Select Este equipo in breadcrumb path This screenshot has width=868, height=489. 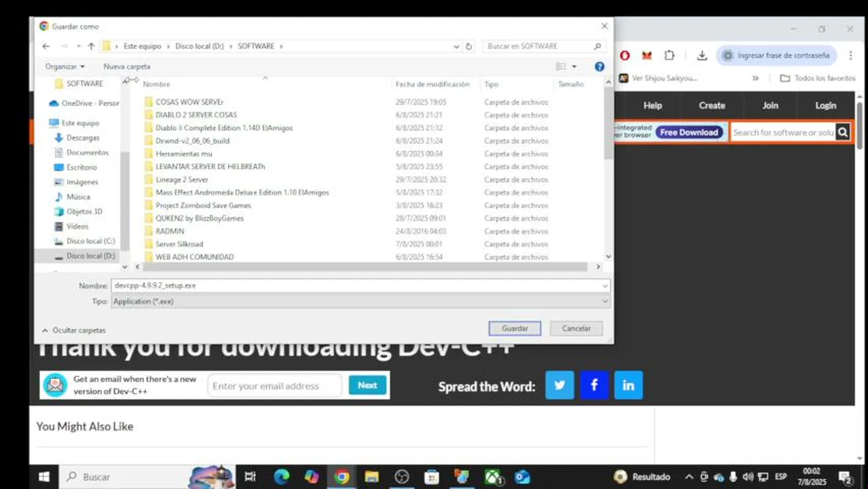(143, 46)
